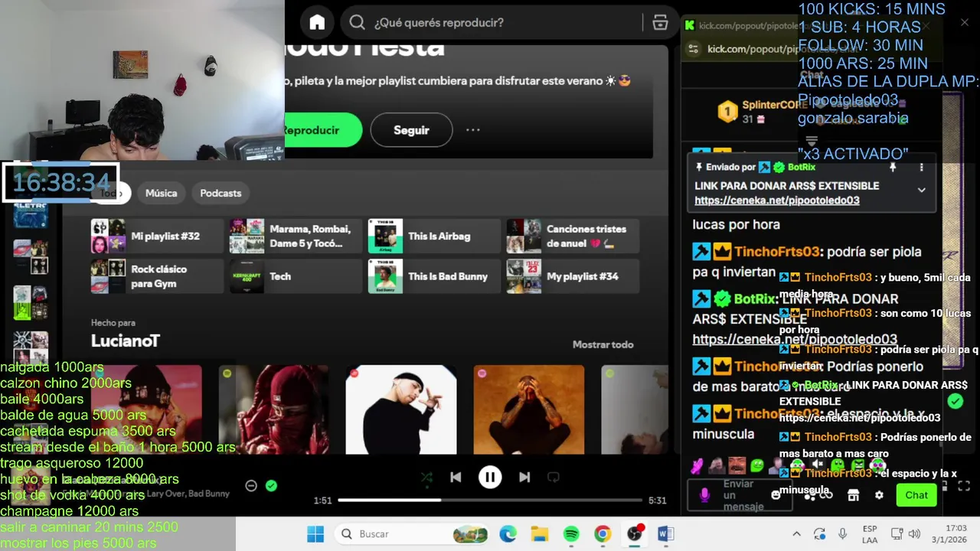Open chat settings gear icon
Image resolution: width=980 pixels, height=551 pixels.
click(x=879, y=495)
